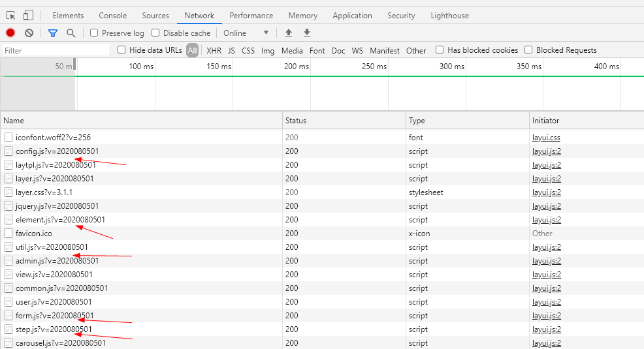Check the Disable cache option
The width and height of the screenshot is (644, 349).
155,33
